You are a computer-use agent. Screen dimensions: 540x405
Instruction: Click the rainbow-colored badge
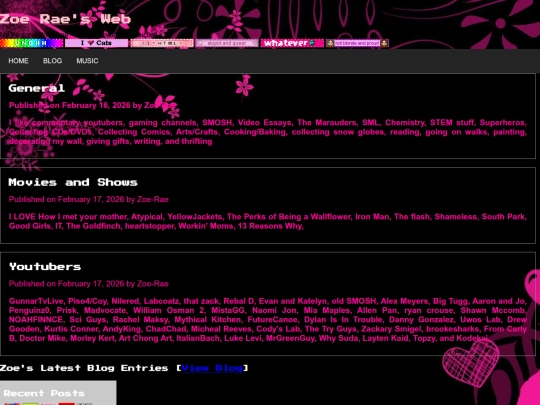[32, 43]
